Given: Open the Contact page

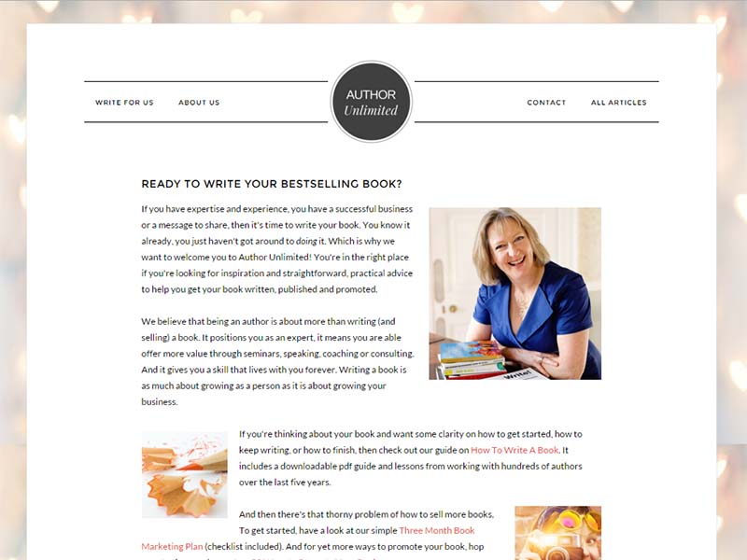Looking at the screenshot, I should [x=546, y=103].
